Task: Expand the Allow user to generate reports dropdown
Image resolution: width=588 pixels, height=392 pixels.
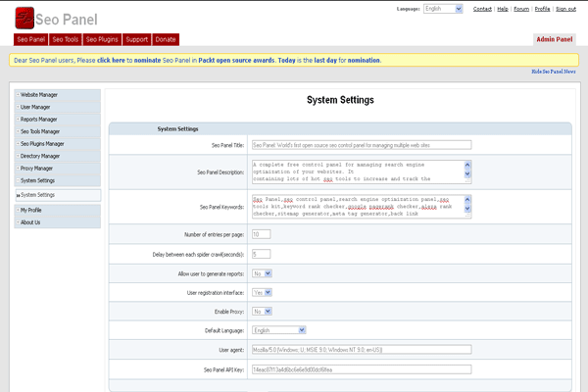Action: pos(262,273)
